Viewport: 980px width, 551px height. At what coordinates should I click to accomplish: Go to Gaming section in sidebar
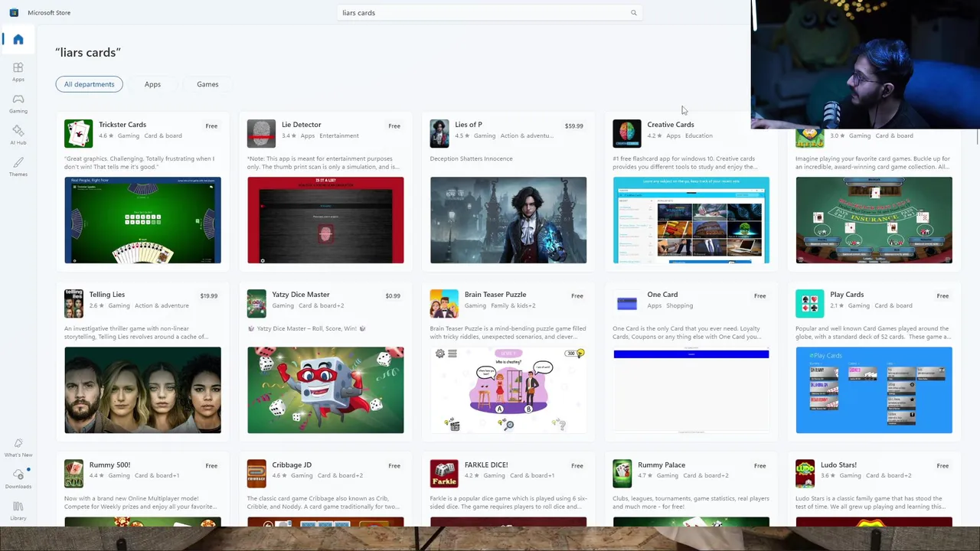18,103
